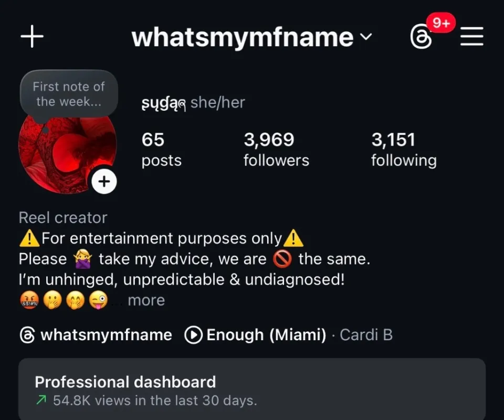This screenshot has width=504, height=420.
Task: Open Threads icon with 9+ badge
Action: [x=421, y=37]
